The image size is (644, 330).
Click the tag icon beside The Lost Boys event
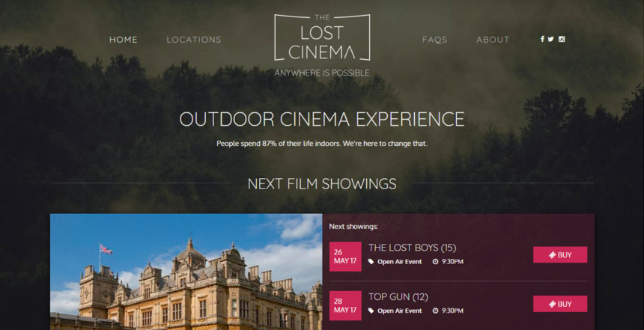[371, 261]
